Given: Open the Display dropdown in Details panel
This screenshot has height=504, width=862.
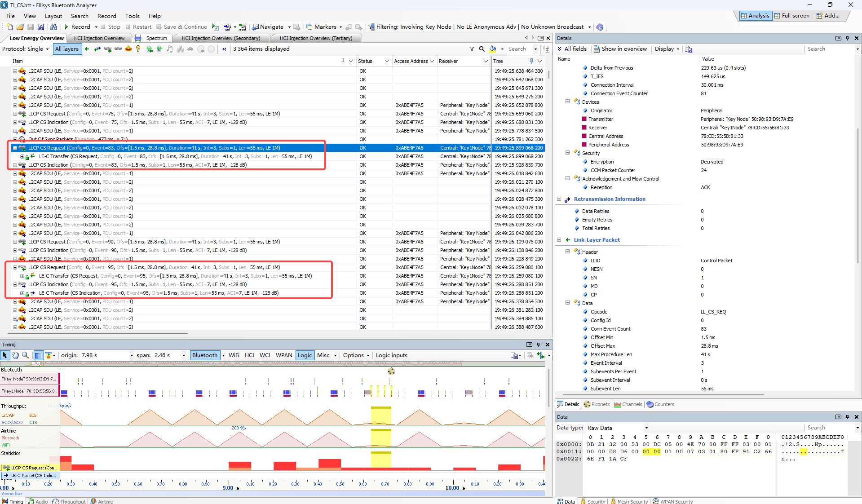Looking at the screenshot, I should (667, 49).
